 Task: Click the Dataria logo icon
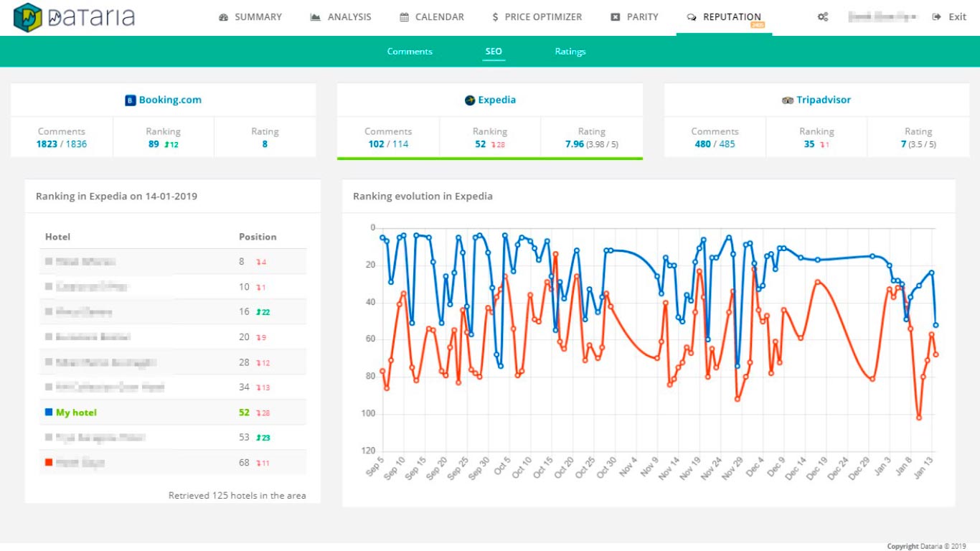[27, 17]
